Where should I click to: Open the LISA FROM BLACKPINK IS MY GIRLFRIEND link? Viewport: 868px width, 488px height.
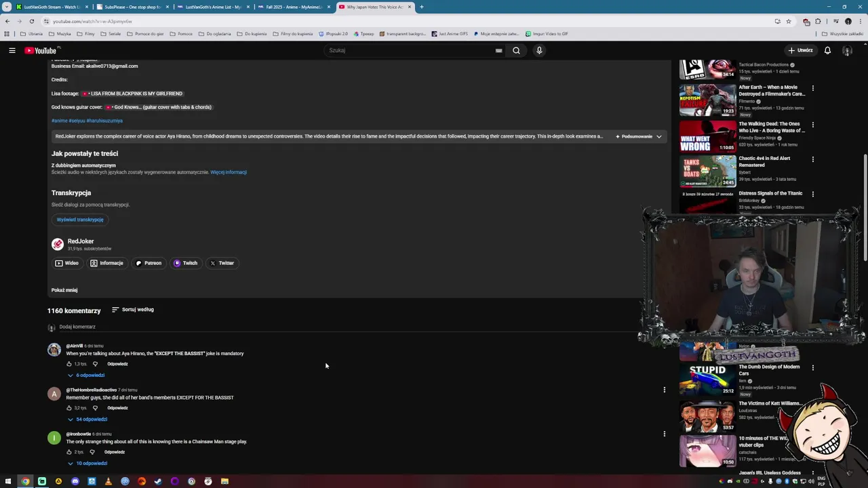click(133, 94)
